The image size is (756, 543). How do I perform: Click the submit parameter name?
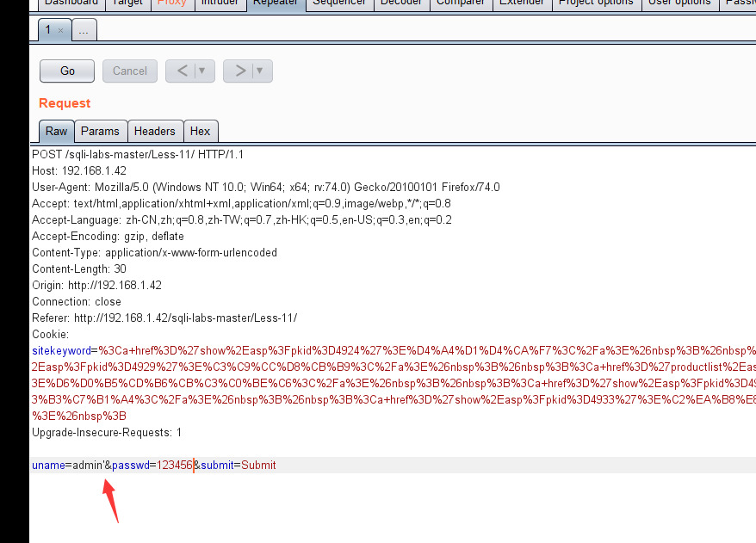[218, 466]
